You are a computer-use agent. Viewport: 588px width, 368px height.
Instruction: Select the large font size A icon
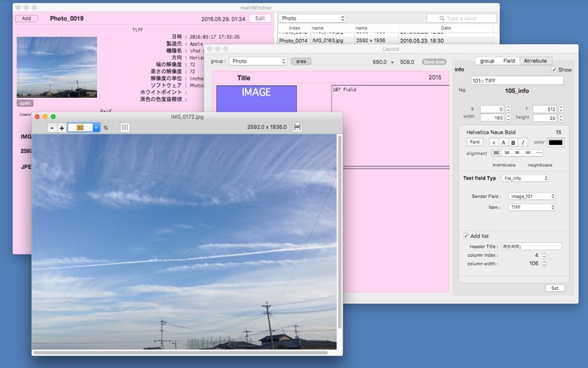click(x=503, y=142)
